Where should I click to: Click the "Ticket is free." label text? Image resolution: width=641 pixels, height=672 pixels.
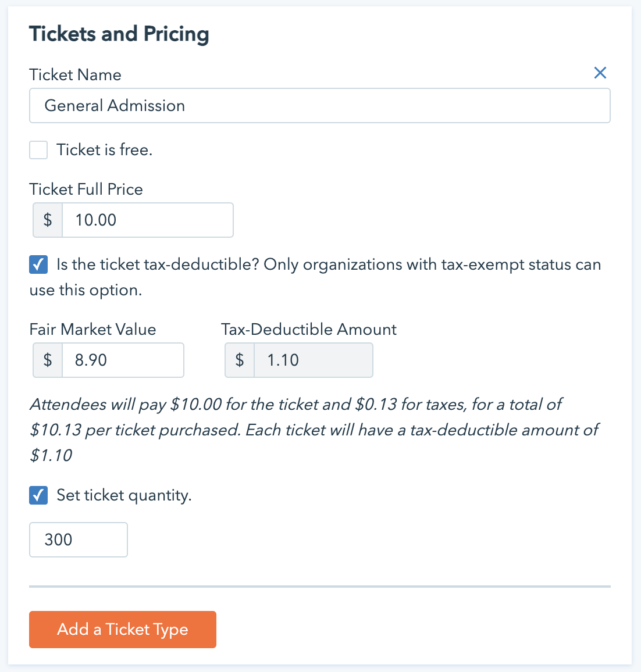(104, 150)
